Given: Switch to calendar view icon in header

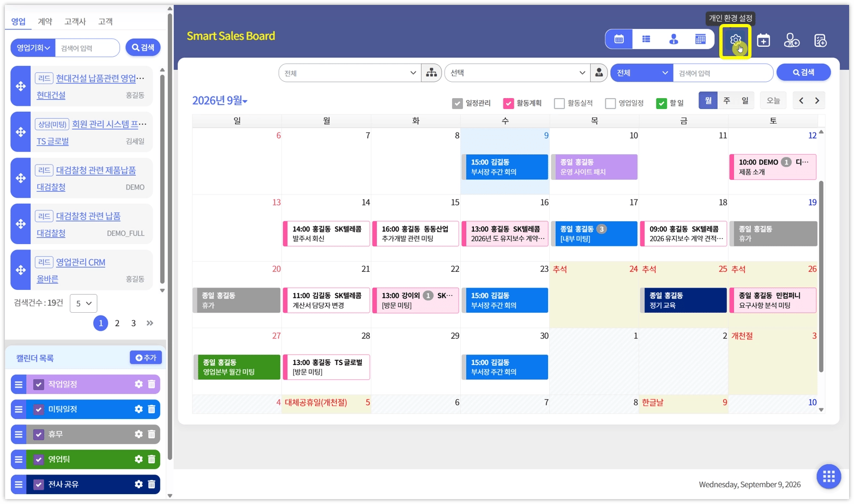Looking at the screenshot, I should (619, 39).
